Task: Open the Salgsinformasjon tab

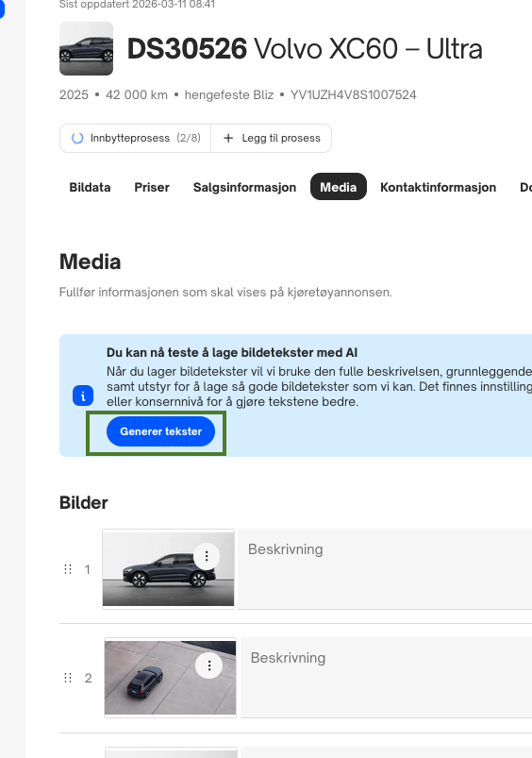Action: pos(244,187)
